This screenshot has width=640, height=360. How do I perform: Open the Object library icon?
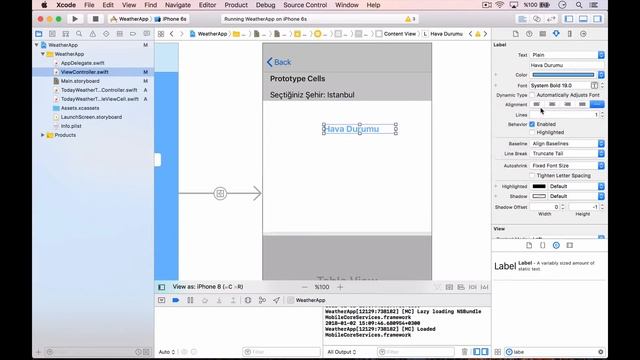[x=556, y=245]
